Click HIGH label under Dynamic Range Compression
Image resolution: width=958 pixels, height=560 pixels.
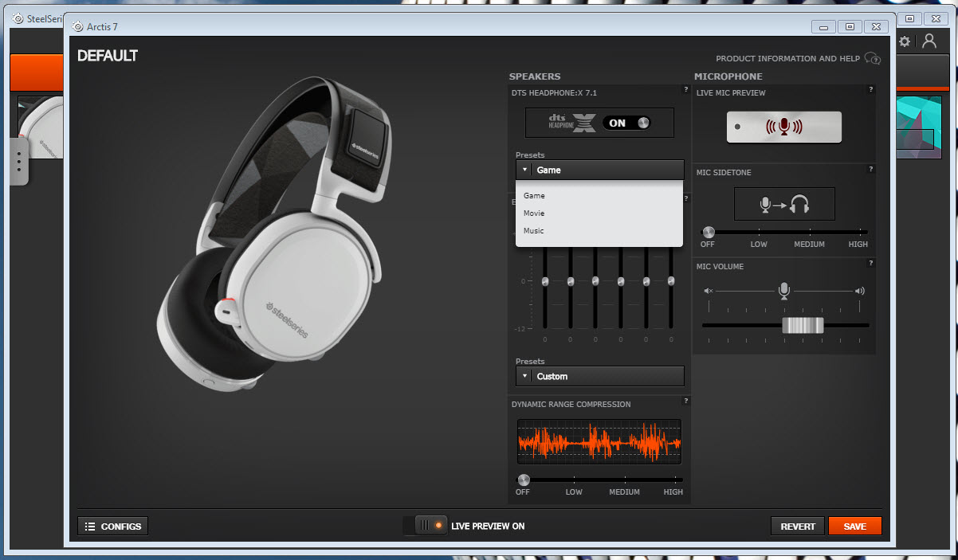click(x=673, y=492)
